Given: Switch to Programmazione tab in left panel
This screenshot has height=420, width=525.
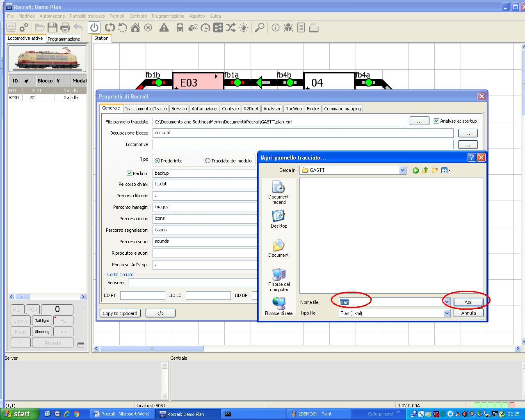Looking at the screenshot, I should 64,39.
